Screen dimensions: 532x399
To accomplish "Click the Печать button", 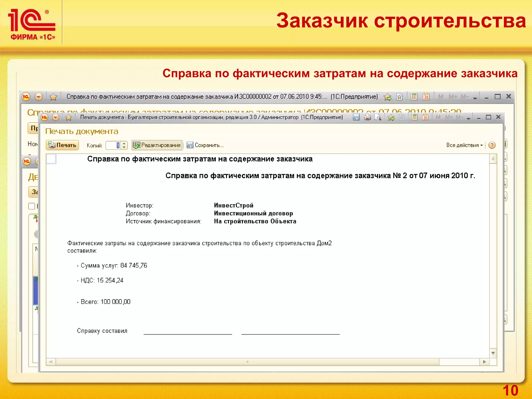I will (x=62, y=145).
